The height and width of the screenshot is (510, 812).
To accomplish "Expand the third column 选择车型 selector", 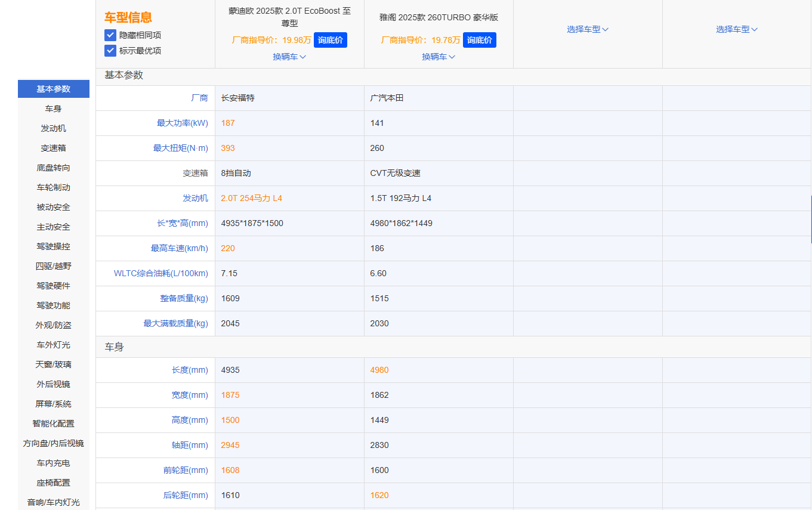I will coord(587,29).
